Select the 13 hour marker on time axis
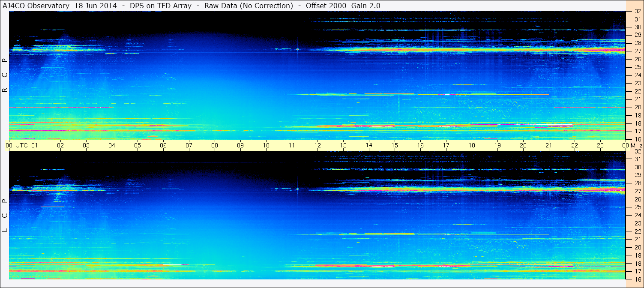 pos(343,145)
